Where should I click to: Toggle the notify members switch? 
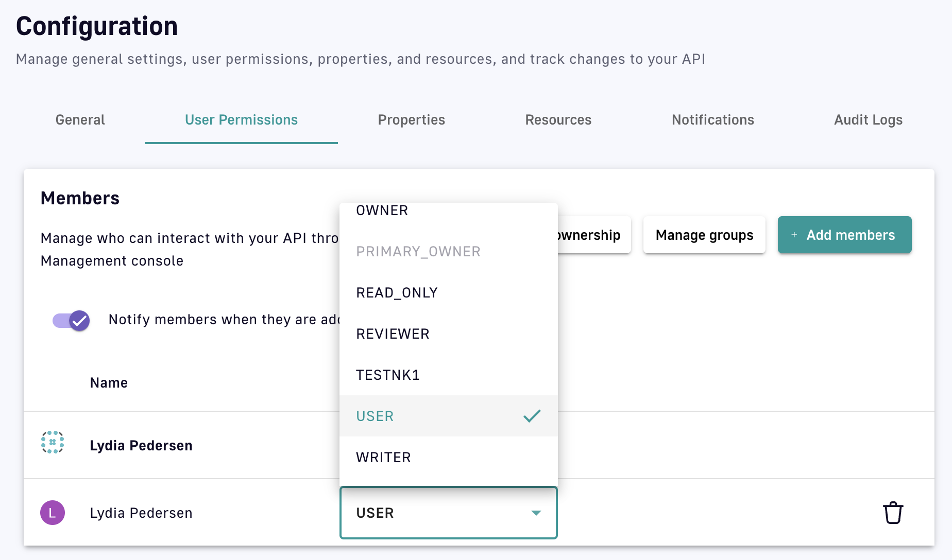72,320
